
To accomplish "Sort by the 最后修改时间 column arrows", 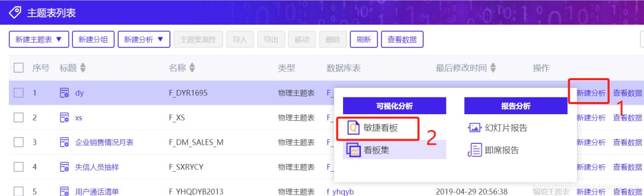I will [493, 68].
